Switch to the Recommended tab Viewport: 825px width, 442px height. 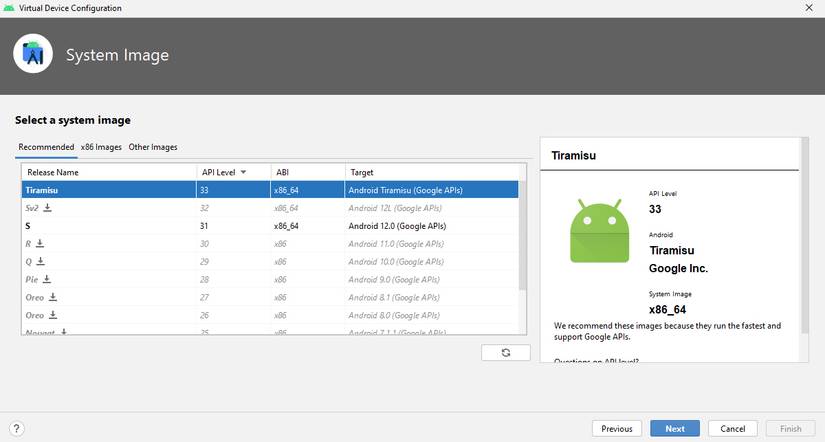click(46, 147)
